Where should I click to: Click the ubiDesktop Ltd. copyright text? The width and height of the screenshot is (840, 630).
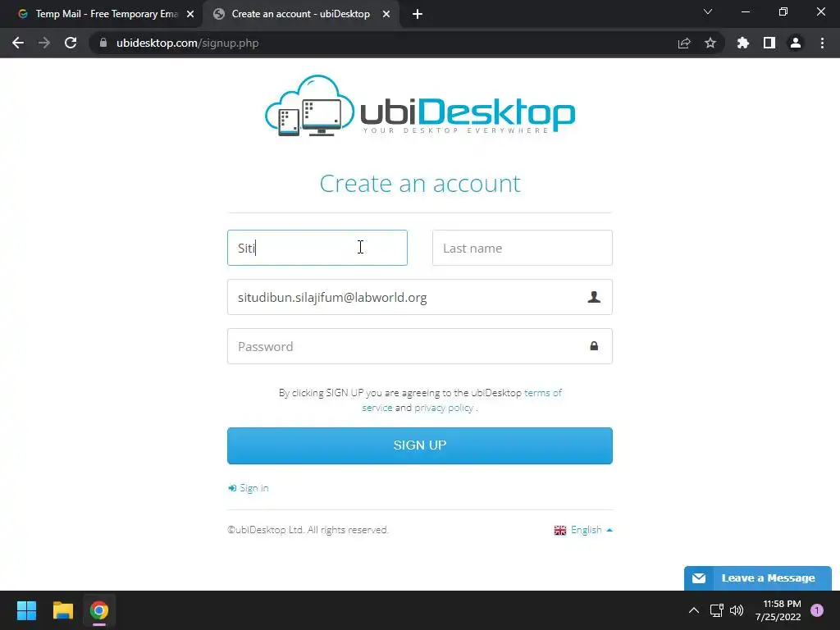[x=308, y=530]
